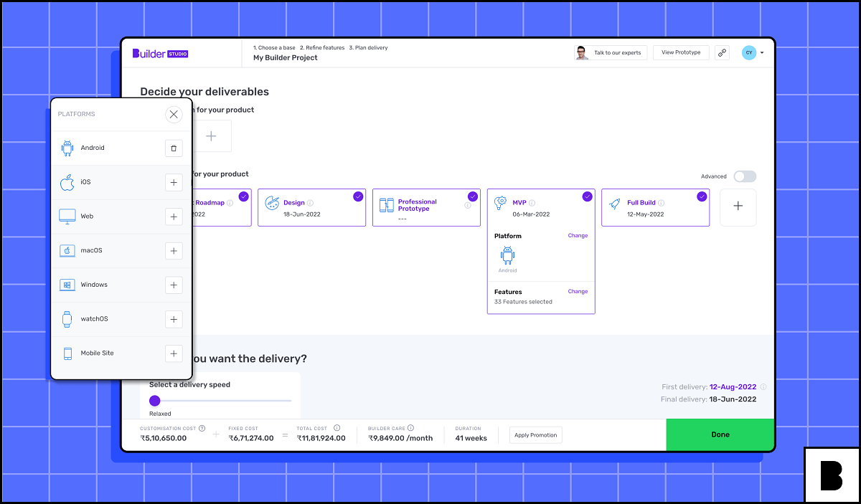
Task: Add the Mobile Site platform
Action: (x=174, y=353)
